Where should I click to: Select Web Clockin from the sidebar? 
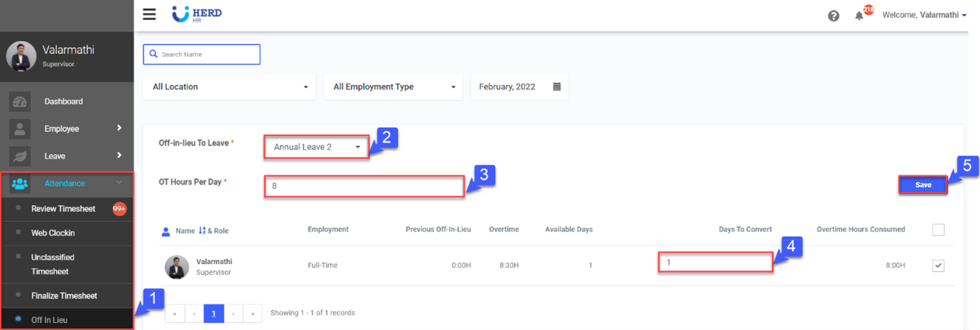pos(53,233)
